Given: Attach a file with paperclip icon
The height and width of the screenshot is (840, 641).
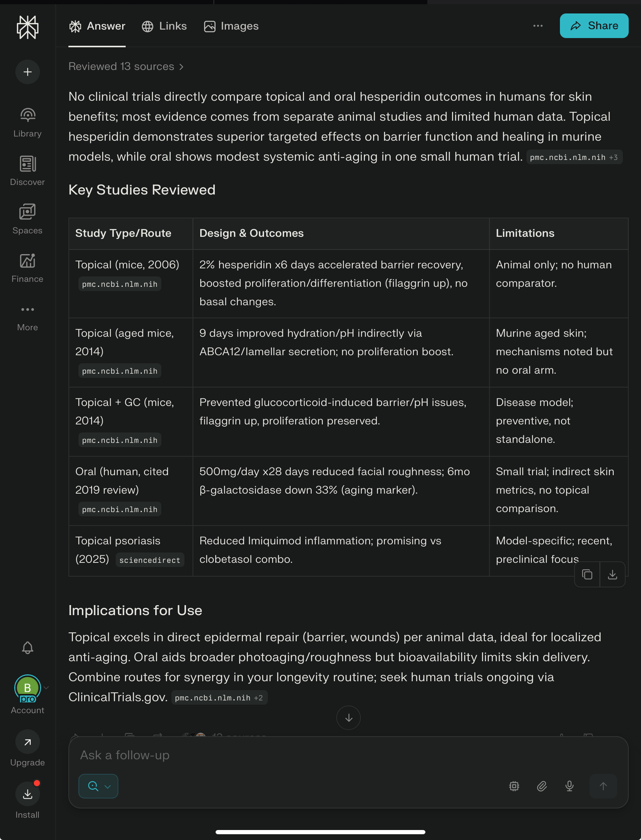Looking at the screenshot, I should pos(542,786).
